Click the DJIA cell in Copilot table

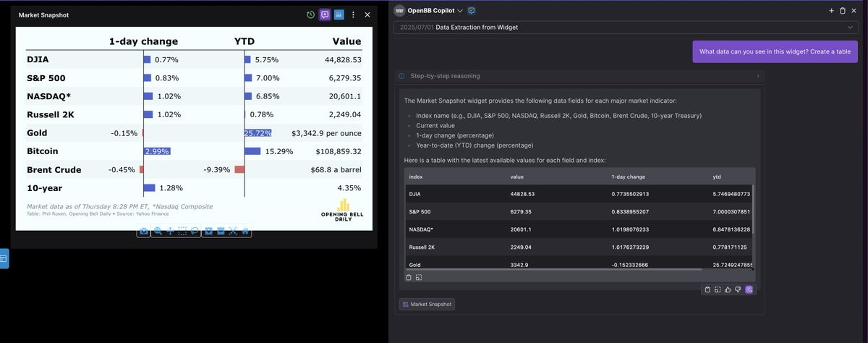[x=414, y=194]
